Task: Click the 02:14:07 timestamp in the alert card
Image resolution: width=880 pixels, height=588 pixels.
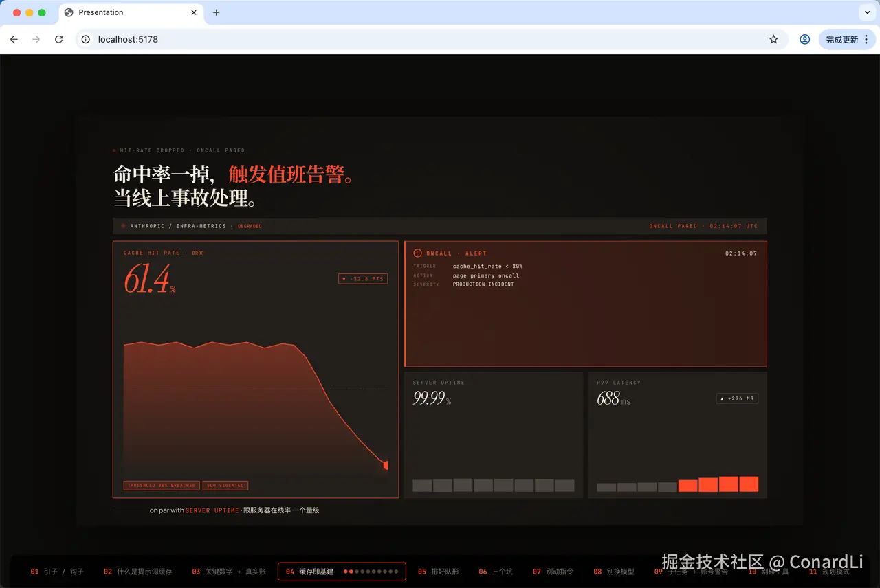Action: coord(741,253)
